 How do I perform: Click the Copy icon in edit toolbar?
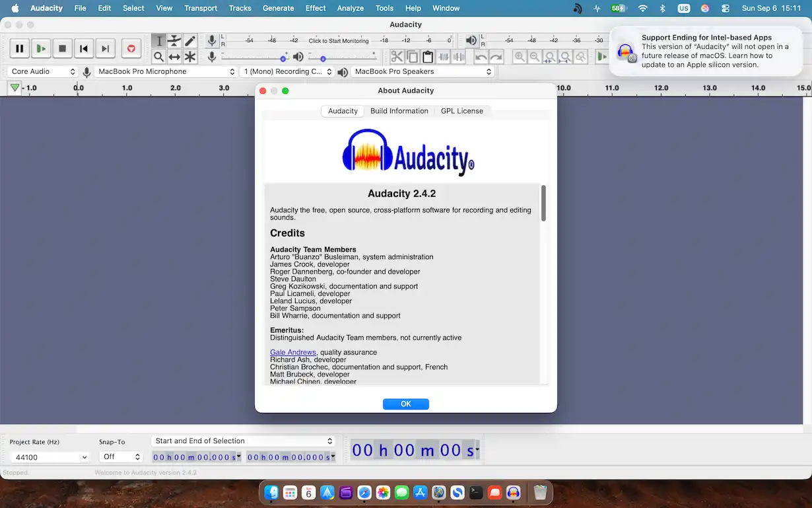tap(412, 57)
